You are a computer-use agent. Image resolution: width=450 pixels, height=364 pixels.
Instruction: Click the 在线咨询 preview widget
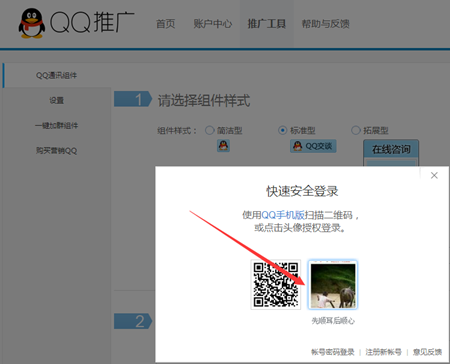coord(391,153)
